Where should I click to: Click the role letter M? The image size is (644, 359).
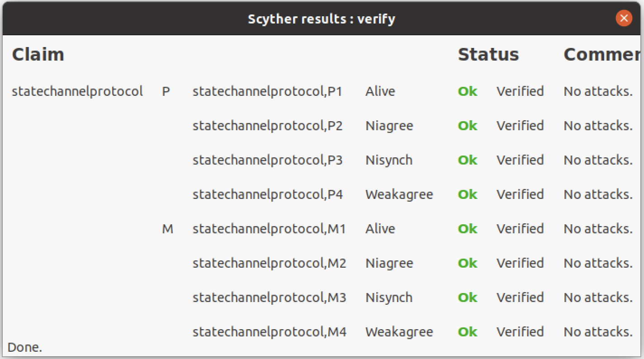pos(167,229)
